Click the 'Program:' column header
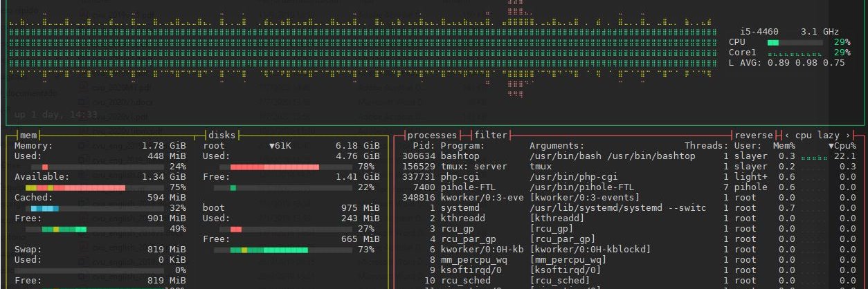 click(x=463, y=146)
